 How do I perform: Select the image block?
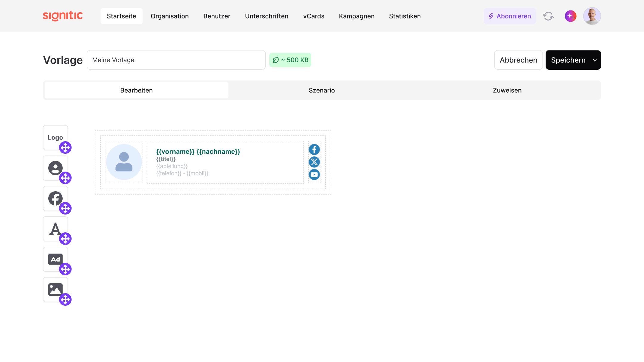[x=55, y=290]
